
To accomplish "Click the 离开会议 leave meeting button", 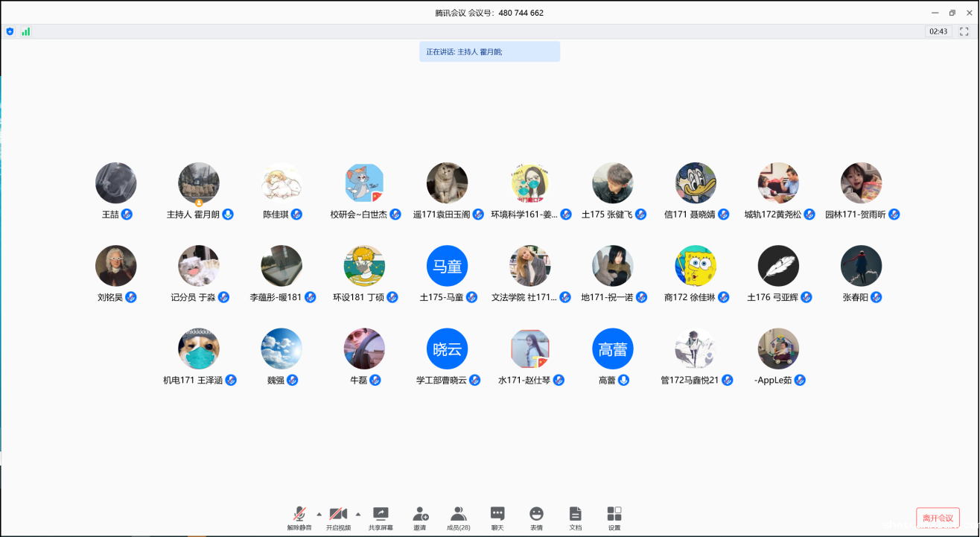I will 938,518.
